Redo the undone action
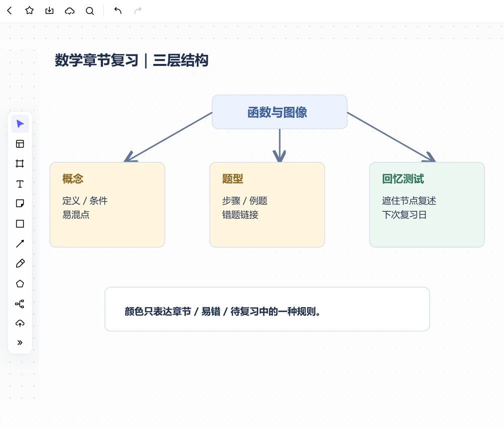The image size is (504, 427). click(x=137, y=10)
